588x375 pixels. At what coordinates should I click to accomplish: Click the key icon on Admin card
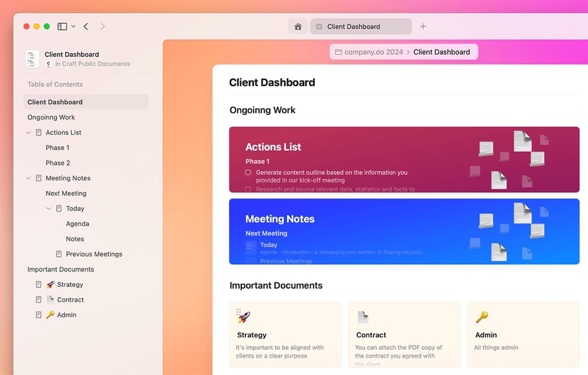click(482, 318)
